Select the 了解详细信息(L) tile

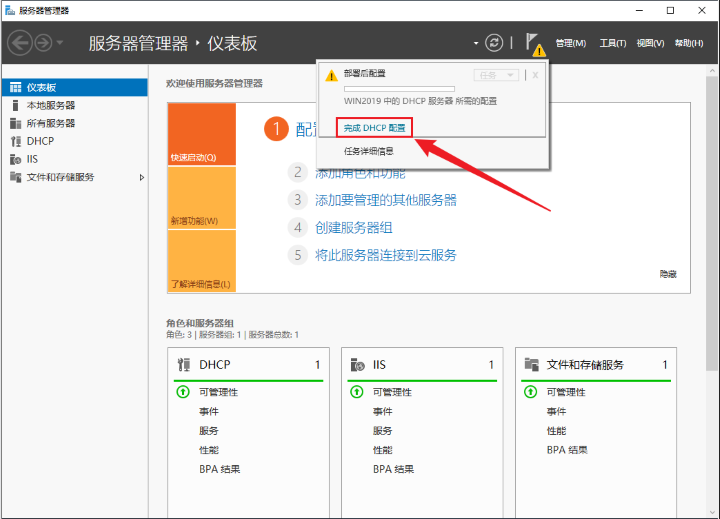(x=202, y=261)
